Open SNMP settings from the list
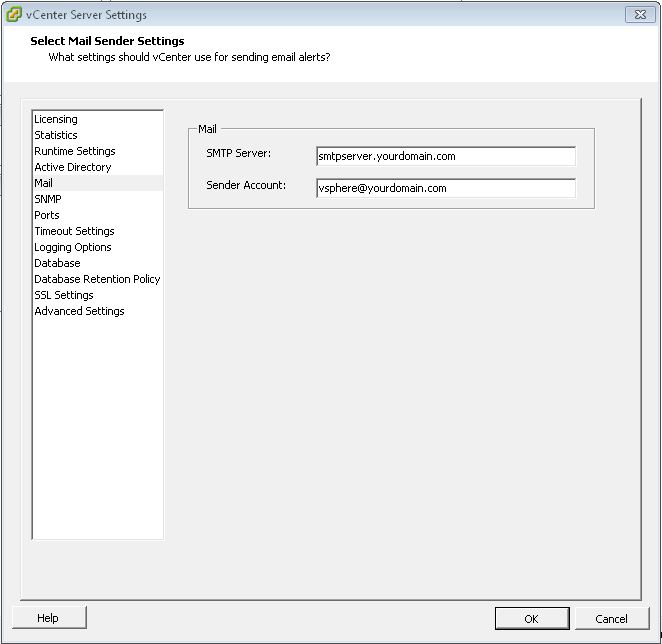 tap(48, 199)
